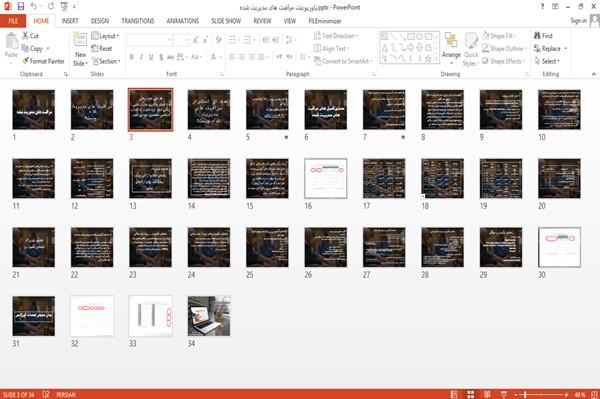600x399 pixels.
Task: Click the Format Painter brush icon
Action: coord(26,61)
